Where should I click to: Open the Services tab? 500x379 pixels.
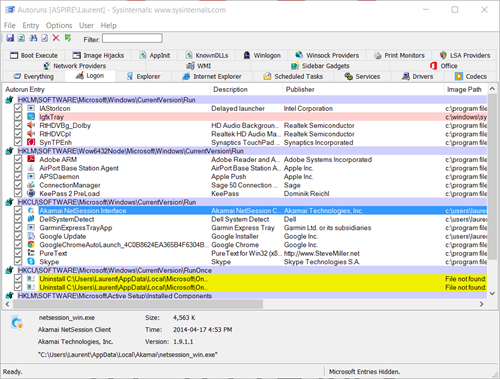pyautogui.click(x=362, y=76)
